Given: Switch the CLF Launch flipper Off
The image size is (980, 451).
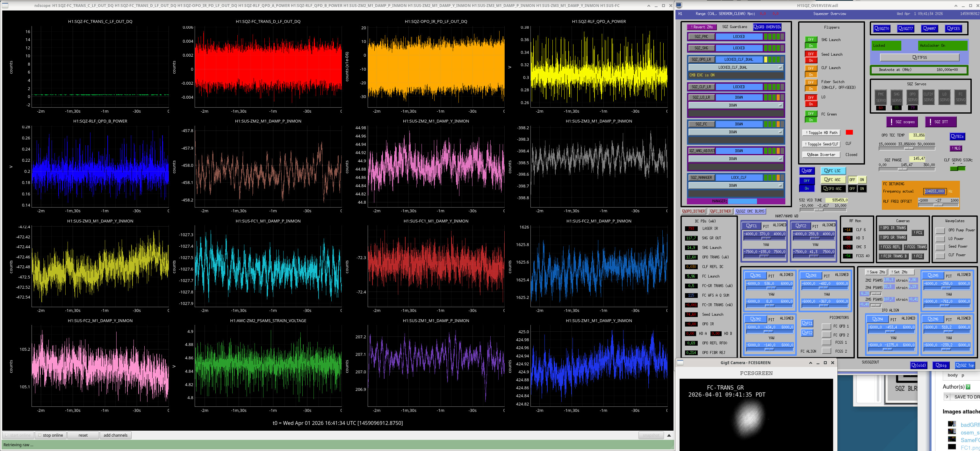Looking at the screenshot, I should (811, 68).
